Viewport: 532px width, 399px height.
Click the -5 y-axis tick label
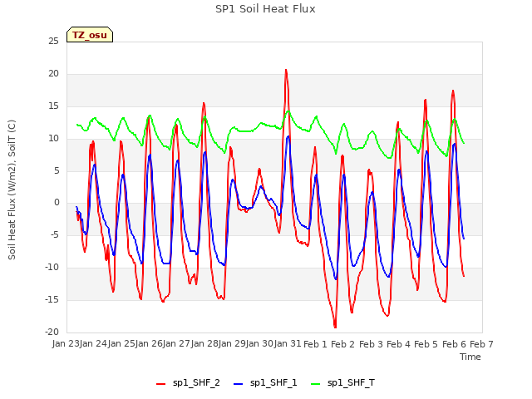tap(54, 235)
